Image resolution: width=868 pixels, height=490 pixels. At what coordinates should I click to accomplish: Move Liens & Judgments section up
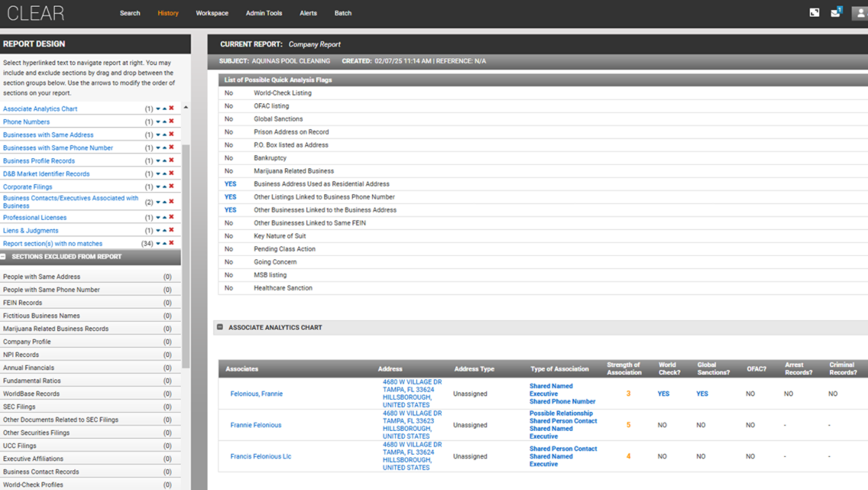pos(165,231)
